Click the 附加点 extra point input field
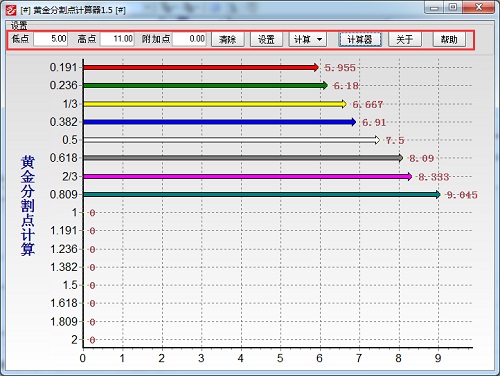Screen dimensions: 500x376 pyautogui.click(x=189, y=39)
